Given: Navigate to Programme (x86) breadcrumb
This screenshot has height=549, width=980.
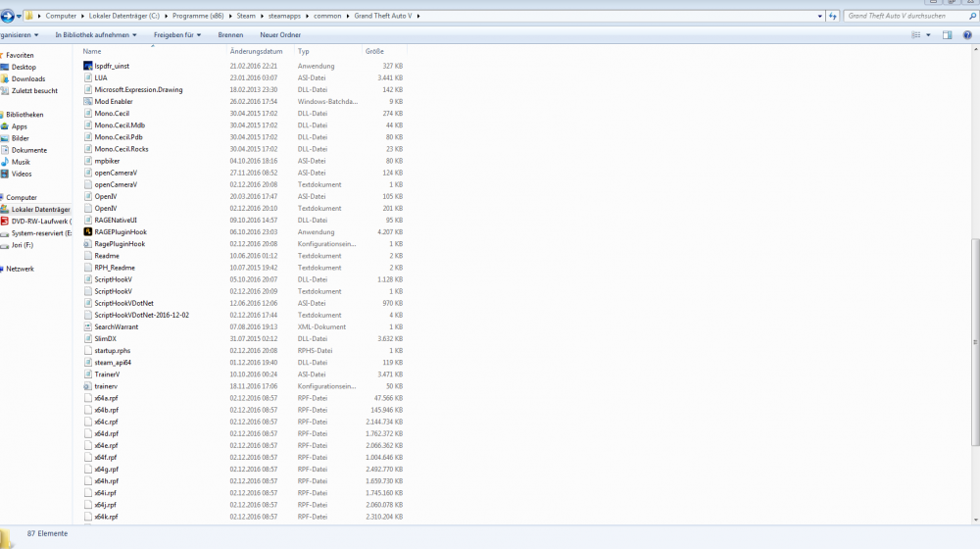Looking at the screenshot, I should tap(198, 16).
